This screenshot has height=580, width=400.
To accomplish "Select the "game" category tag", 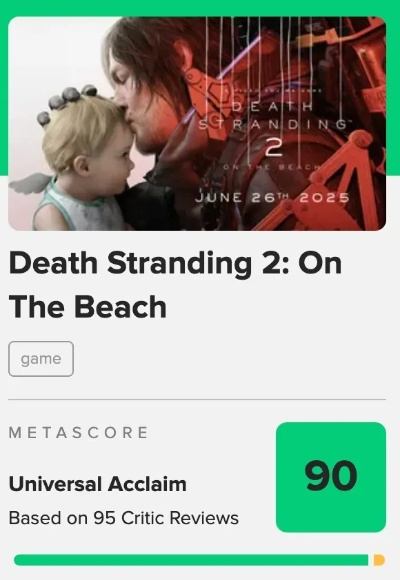I will click(41, 359).
